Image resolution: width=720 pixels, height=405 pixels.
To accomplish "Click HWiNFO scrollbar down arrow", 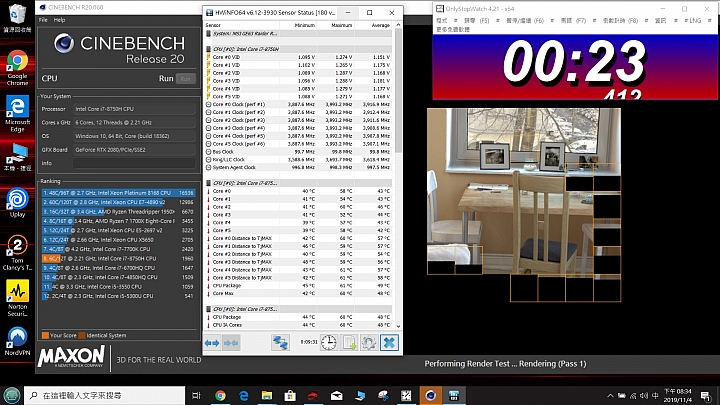I will [398, 326].
